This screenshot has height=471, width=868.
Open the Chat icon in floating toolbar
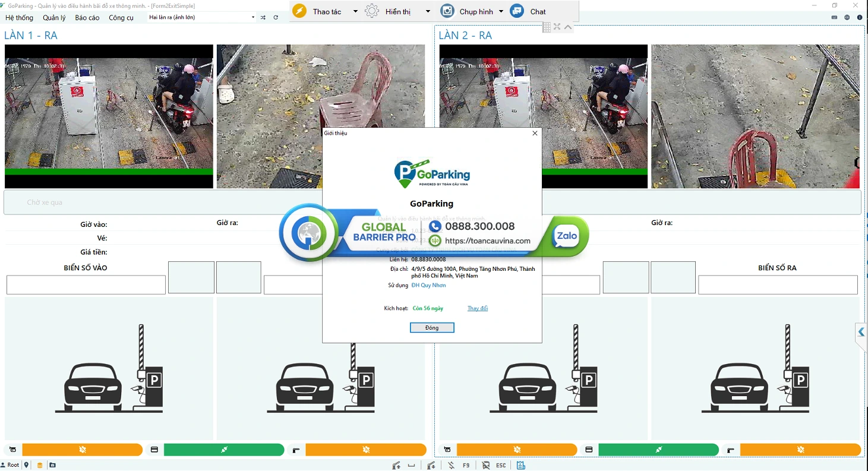(517, 11)
